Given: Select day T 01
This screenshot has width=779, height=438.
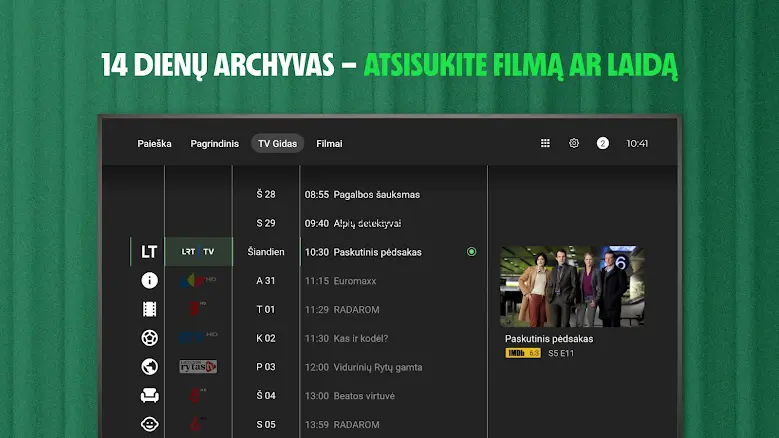Looking at the screenshot, I should (x=266, y=309).
